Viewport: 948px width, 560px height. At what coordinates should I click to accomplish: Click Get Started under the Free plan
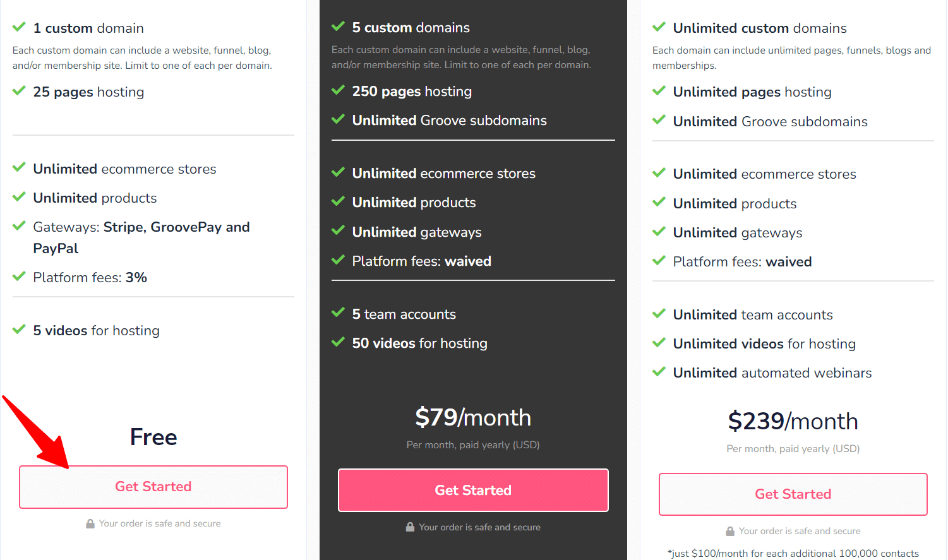click(x=153, y=487)
